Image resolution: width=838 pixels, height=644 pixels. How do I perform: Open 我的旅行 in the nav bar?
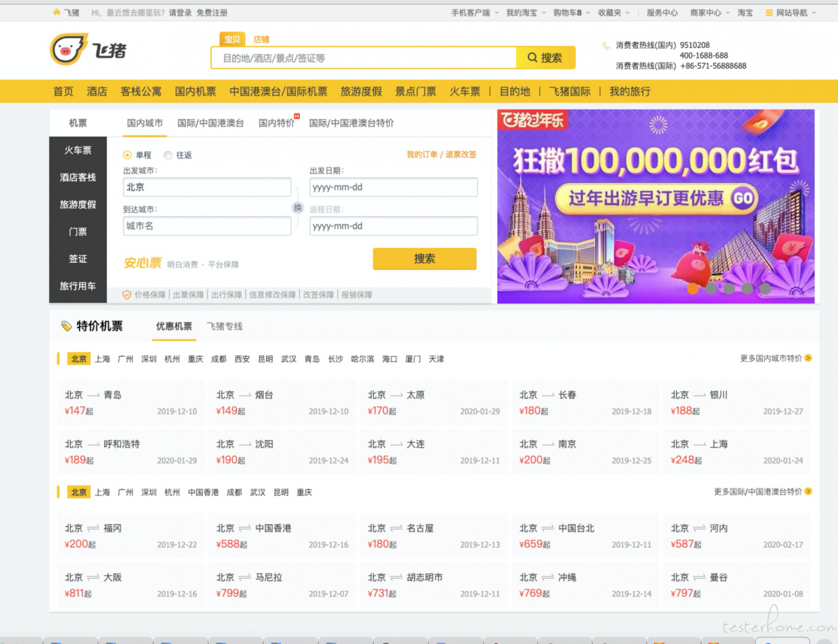tap(630, 92)
